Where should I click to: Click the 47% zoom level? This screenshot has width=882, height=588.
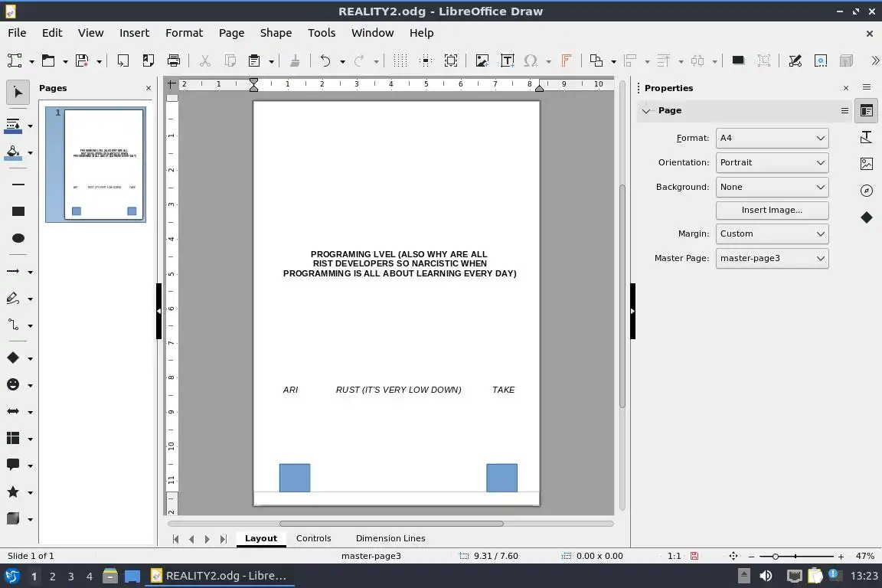(x=865, y=556)
